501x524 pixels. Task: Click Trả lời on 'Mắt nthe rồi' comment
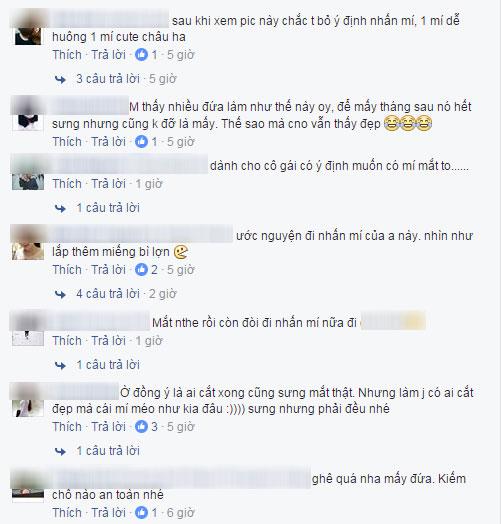(x=109, y=341)
